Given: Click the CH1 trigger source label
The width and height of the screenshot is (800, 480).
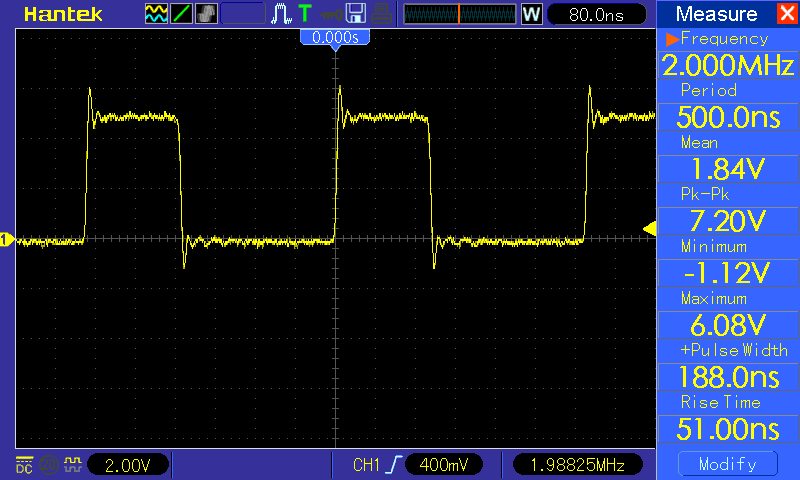Looking at the screenshot, I should pos(366,465).
